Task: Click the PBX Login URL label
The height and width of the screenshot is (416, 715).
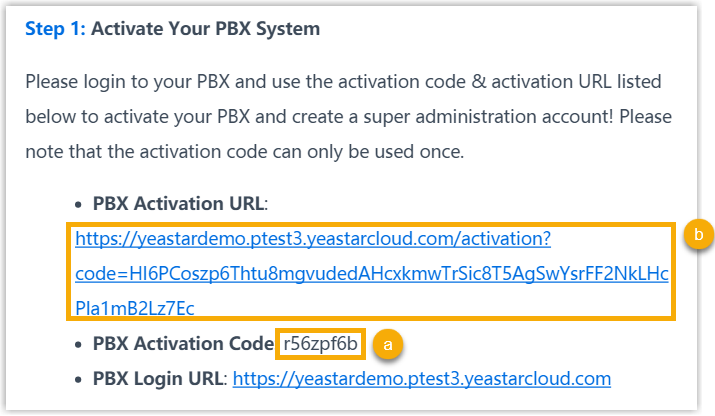Action: point(160,378)
